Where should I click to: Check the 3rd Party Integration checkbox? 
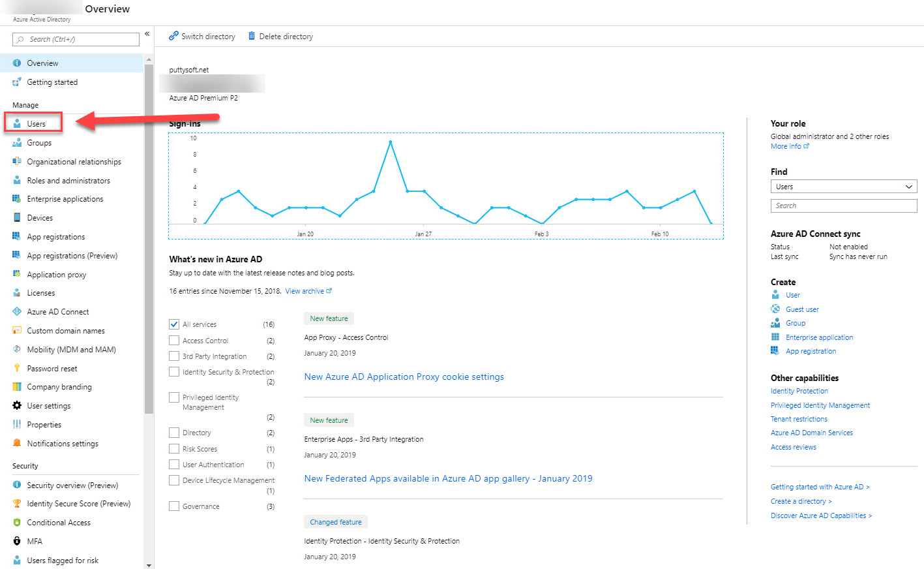coord(174,356)
